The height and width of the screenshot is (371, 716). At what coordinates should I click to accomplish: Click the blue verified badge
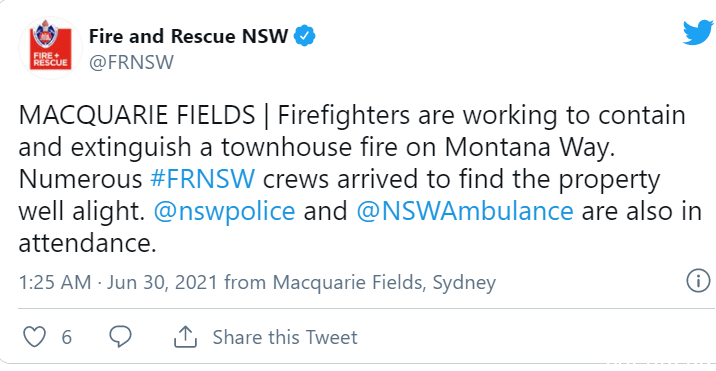point(305,36)
